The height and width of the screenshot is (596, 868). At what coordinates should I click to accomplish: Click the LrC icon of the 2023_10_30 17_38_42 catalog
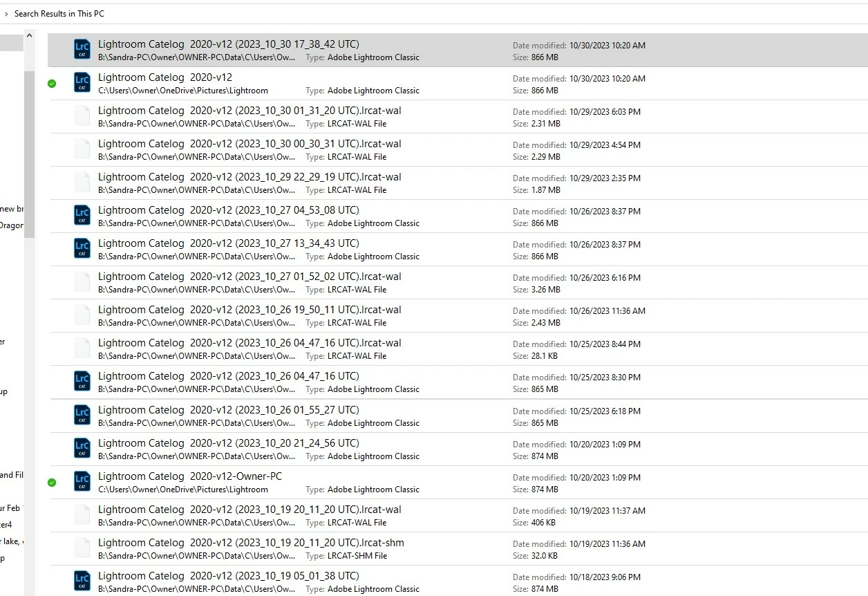coord(82,50)
